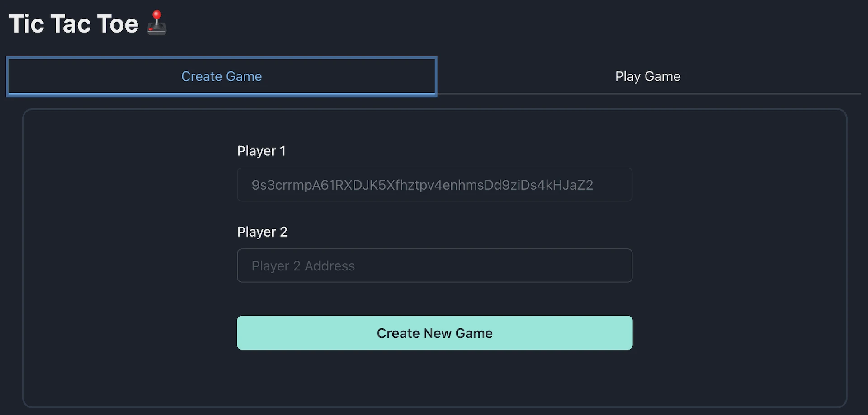Select the Create Game tab

(x=222, y=76)
